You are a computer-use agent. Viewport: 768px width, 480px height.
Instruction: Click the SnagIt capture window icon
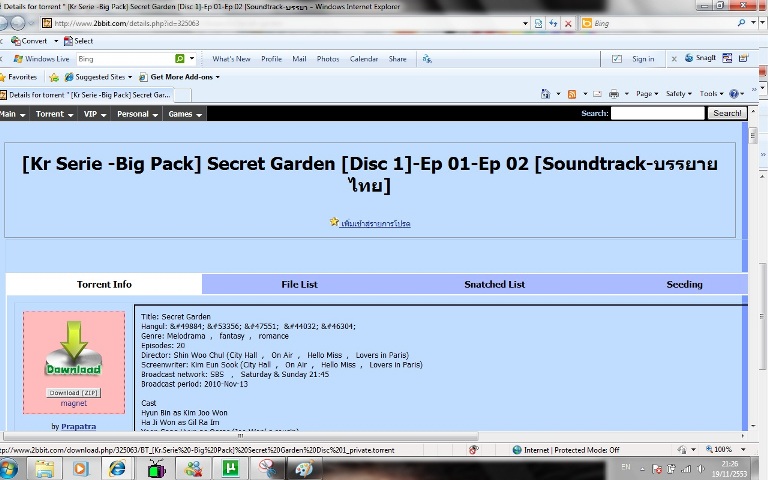click(x=727, y=58)
